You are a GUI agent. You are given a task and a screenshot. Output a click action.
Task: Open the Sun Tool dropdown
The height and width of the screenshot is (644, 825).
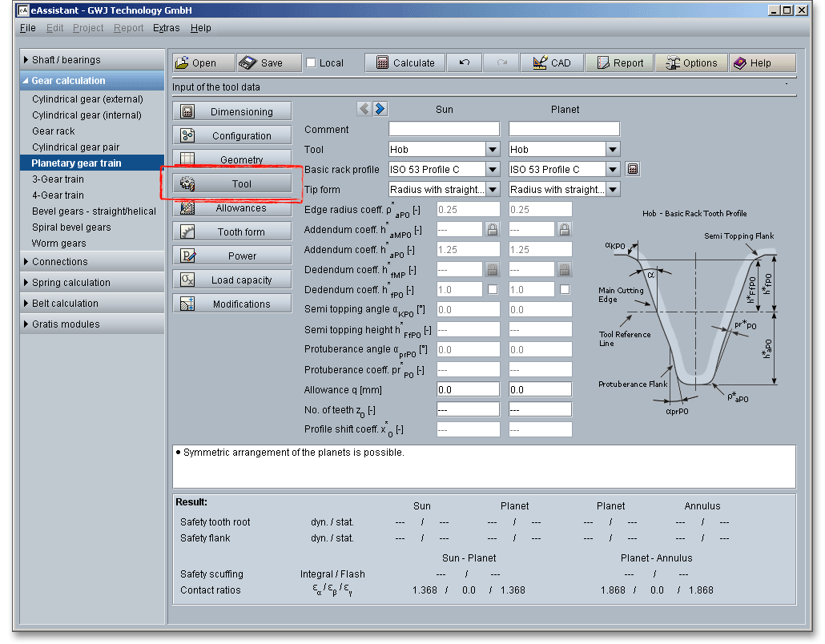tap(493, 150)
